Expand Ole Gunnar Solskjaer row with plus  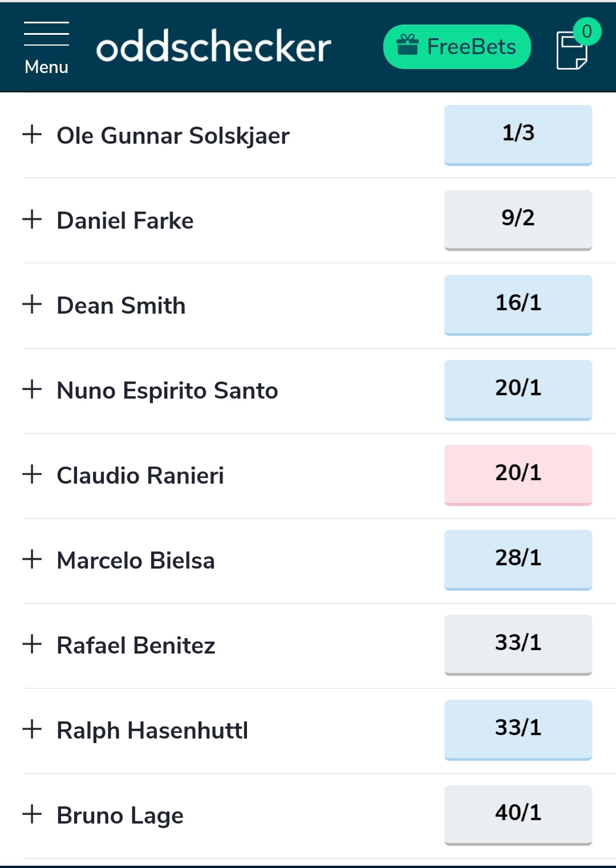pos(32,135)
